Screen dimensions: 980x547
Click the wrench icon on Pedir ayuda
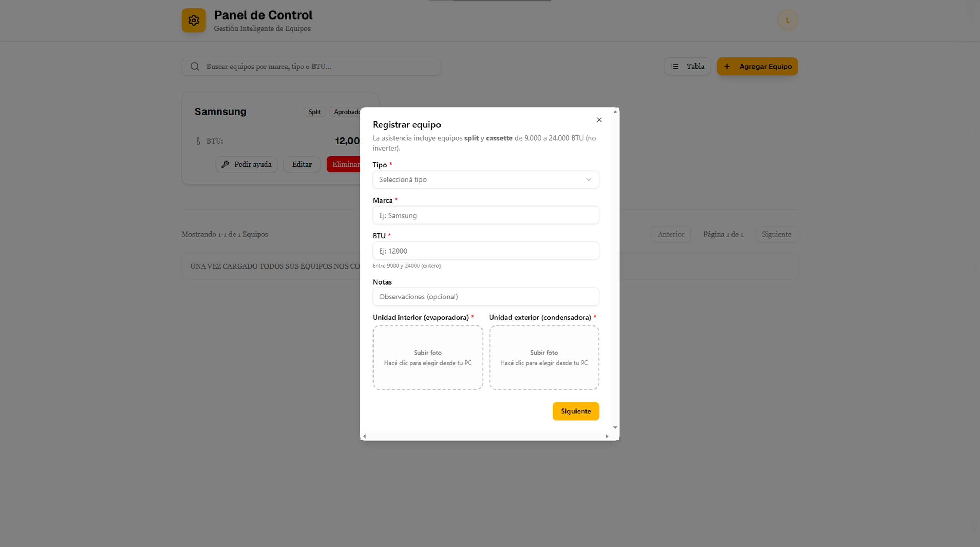(x=225, y=164)
